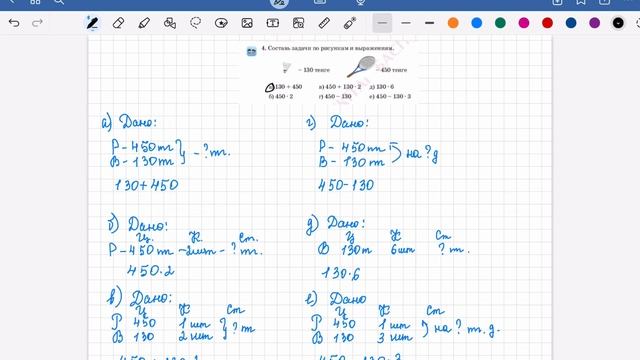Open search in the top bar
This screenshot has height=360, width=640.
click(x=59, y=2)
